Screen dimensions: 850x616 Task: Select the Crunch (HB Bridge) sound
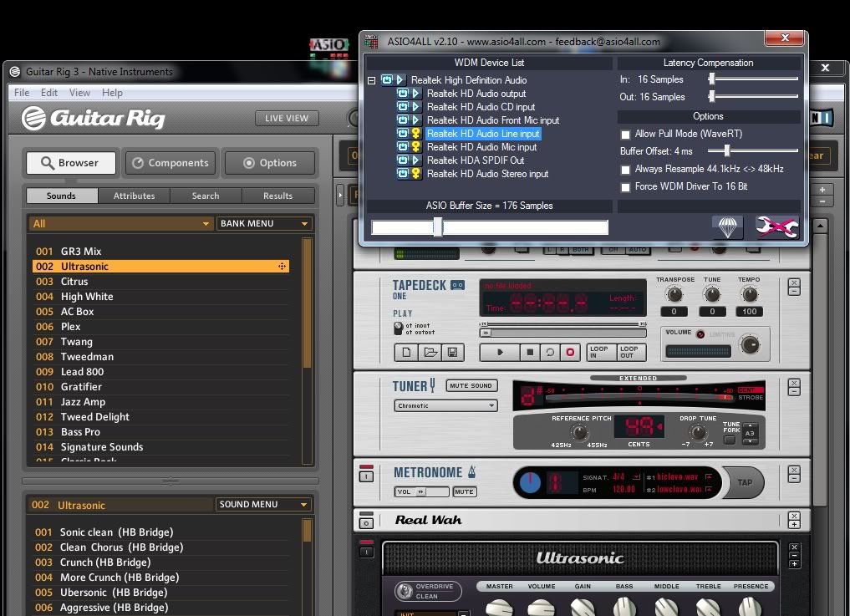[x=161, y=563]
